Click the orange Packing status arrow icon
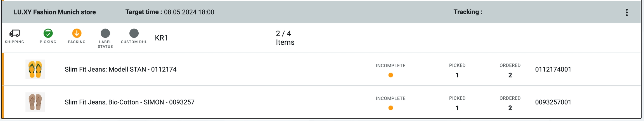 click(x=77, y=33)
